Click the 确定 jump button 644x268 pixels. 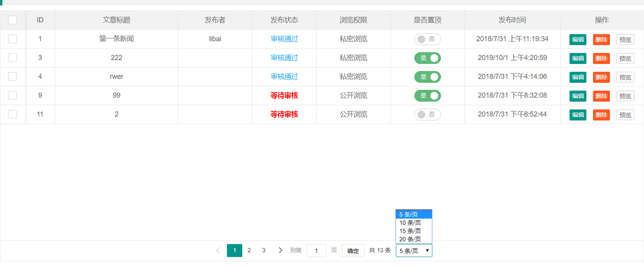353,251
